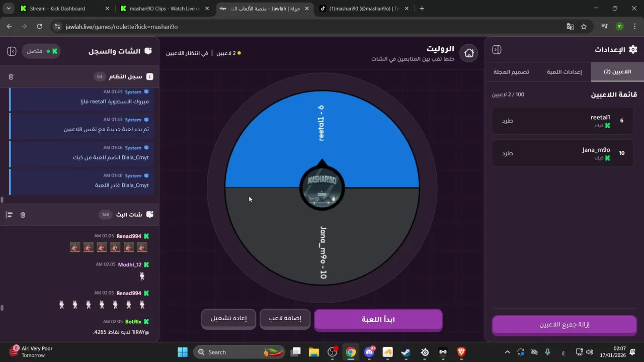Click the chat bubble icon next to شات البث
This screenshot has width=644, height=362.
click(x=149, y=215)
